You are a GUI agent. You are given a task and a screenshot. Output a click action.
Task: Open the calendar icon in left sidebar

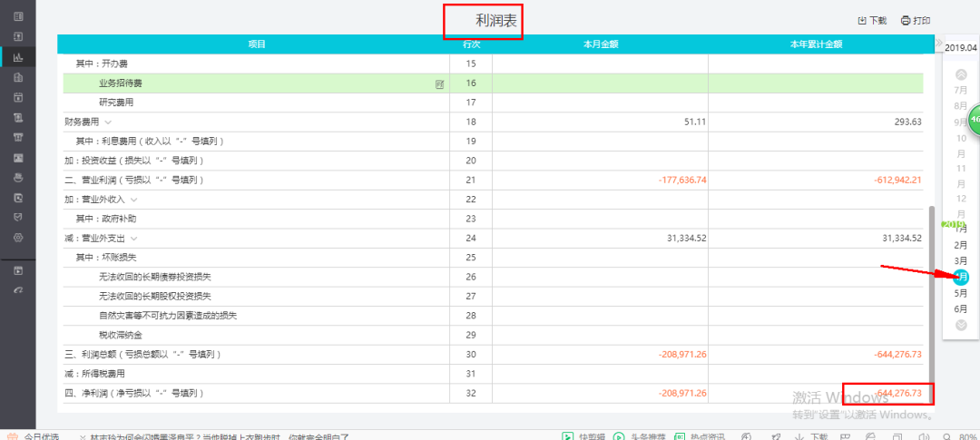click(18, 97)
